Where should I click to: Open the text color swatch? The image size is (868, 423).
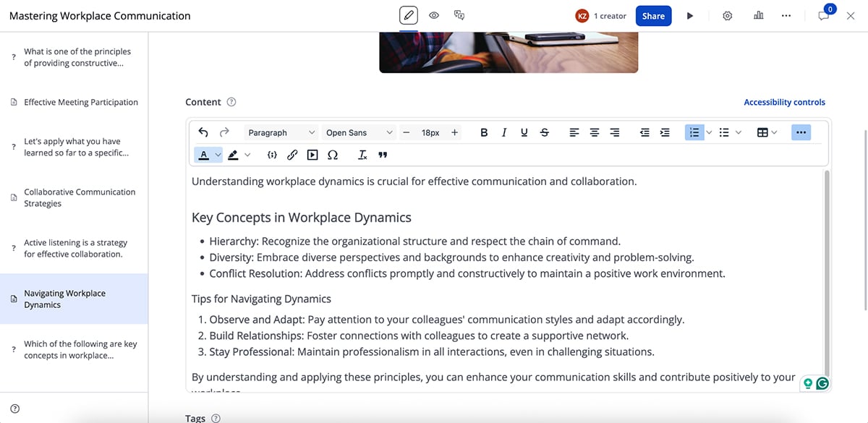205,154
